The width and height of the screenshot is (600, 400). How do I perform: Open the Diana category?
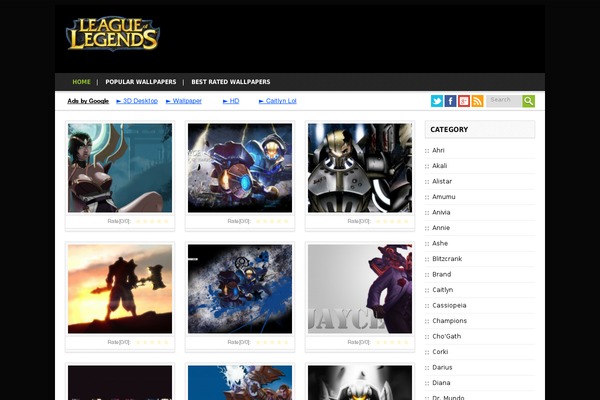tap(441, 383)
